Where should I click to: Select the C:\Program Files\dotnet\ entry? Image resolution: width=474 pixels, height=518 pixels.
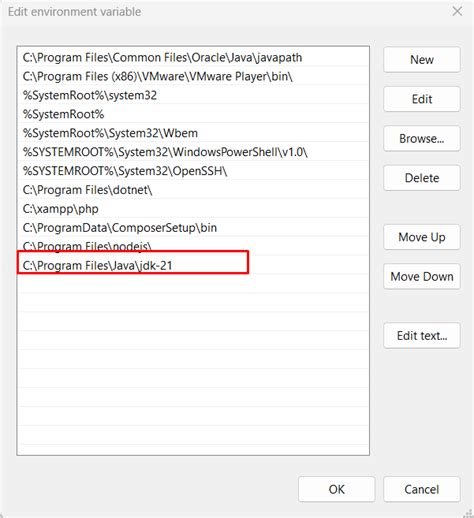[x=193, y=190]
